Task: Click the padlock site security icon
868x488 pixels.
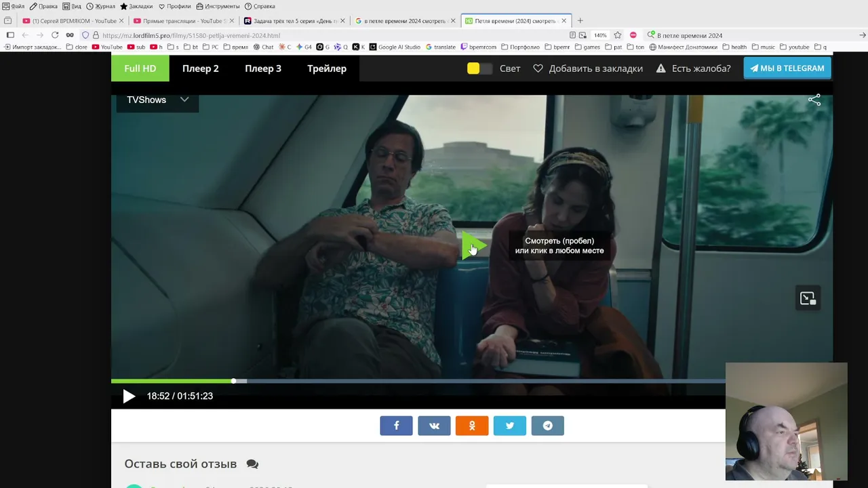Action: 96,35
